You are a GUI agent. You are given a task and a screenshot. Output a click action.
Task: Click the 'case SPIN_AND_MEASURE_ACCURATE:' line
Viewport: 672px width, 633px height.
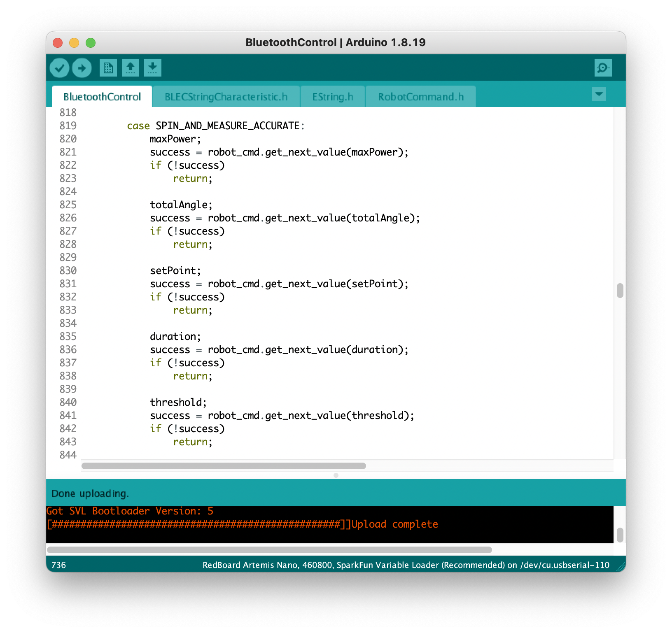click(x=216, y=126)
